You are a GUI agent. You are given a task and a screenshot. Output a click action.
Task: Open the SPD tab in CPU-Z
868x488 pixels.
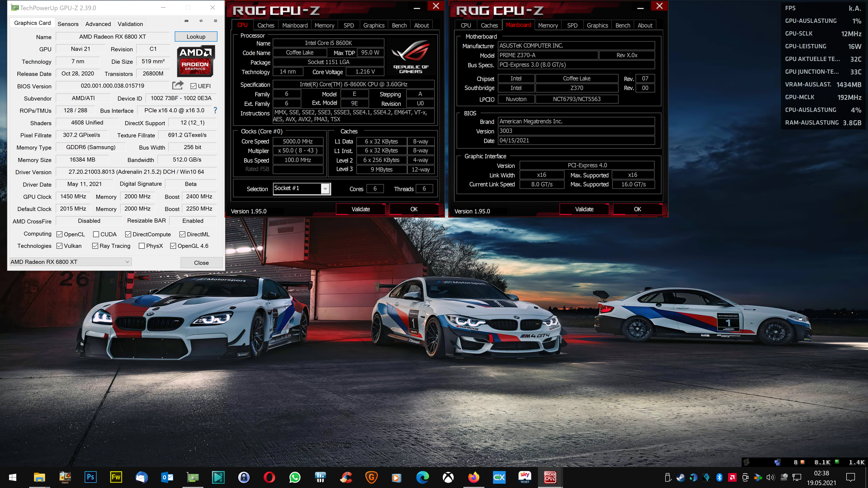point(349,25)
